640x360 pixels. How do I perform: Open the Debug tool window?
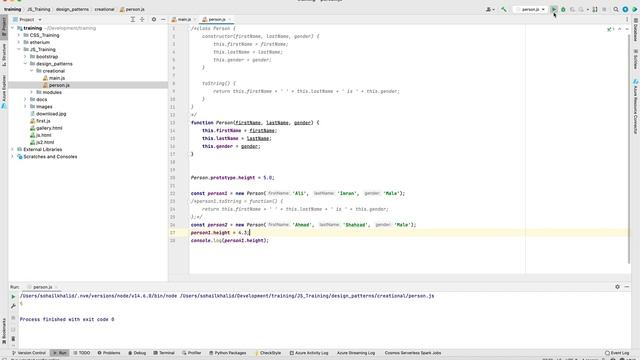137,353
